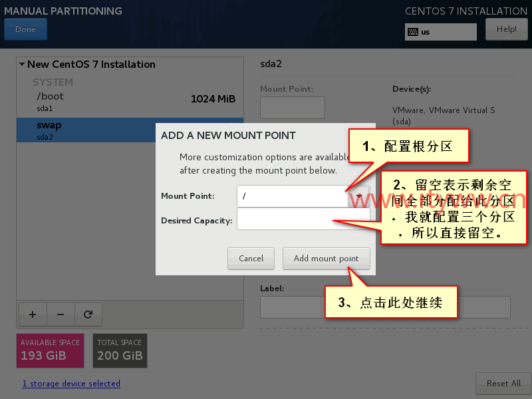The height and width of the screenshot is (399, 532).
Task: Click the SYSTEM group heading
Action: click(53, 82)
